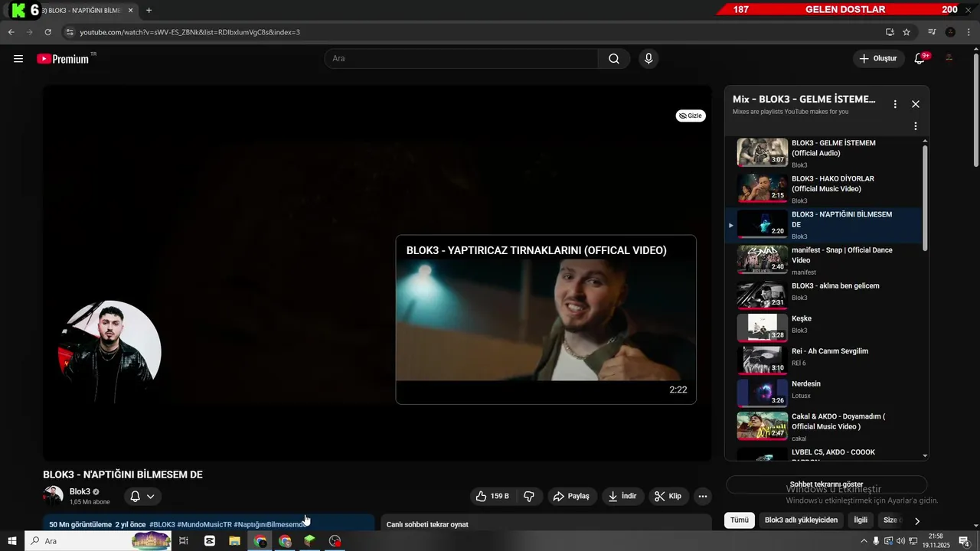The width and height of the screenshot is (980, 551).
Task: Open Mix playlist header options menu
Action: 895,104
